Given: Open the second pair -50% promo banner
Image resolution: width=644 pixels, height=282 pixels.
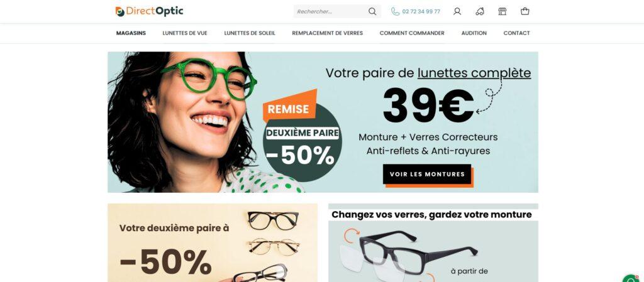Looking at the screenshot, I should (213, 242).
